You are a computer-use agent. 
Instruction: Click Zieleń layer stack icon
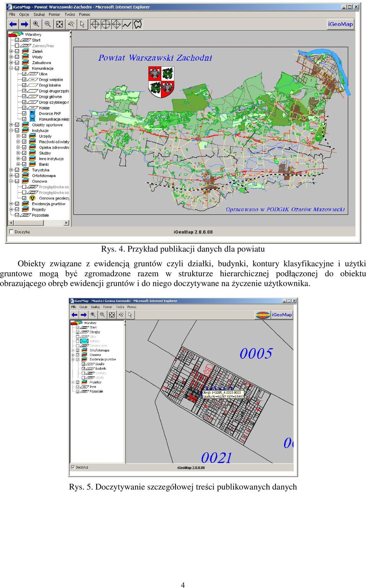[x=26, y=51]
